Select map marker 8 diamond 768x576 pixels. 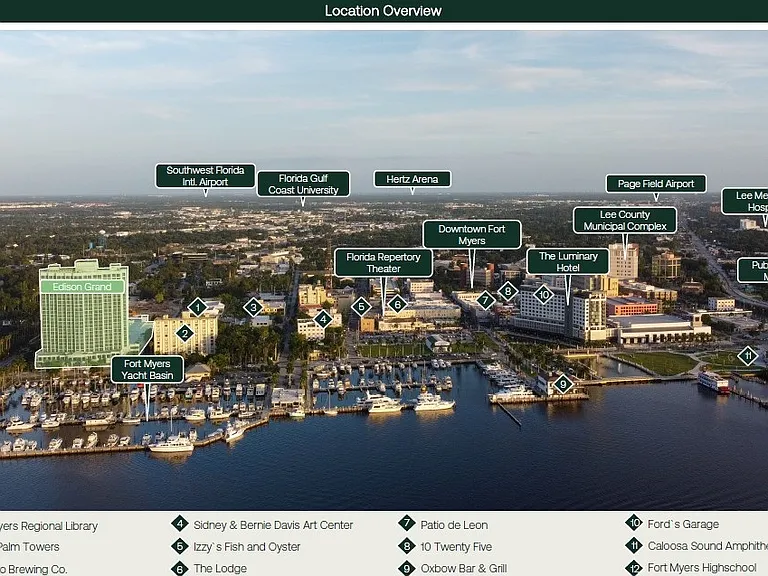click(508, 292)
